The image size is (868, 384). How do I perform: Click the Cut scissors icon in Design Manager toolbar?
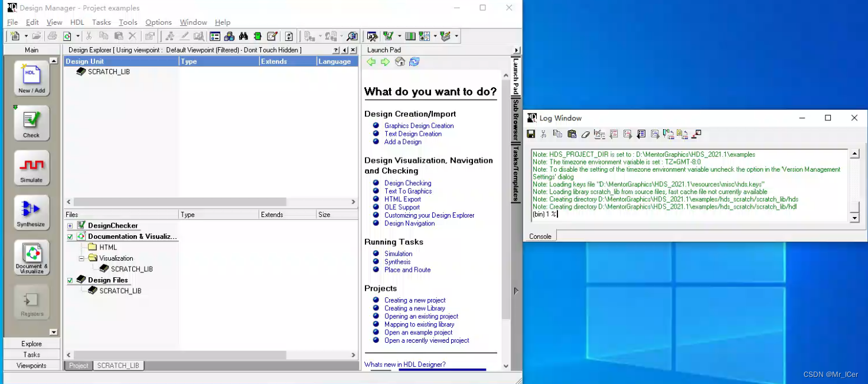pos(89,37)
